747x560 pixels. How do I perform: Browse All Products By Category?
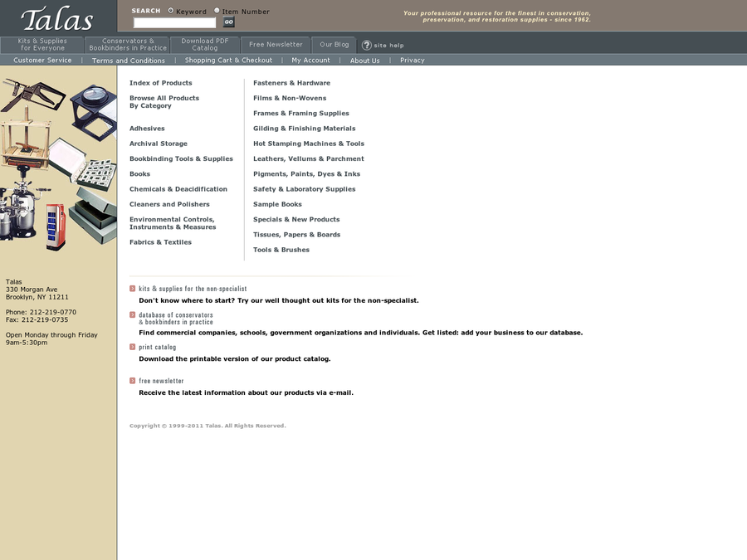(x=164, y=102)
